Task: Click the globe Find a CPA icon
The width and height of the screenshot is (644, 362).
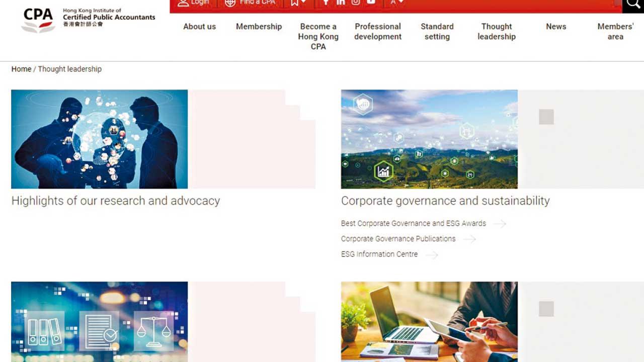Action: [230, 3]
